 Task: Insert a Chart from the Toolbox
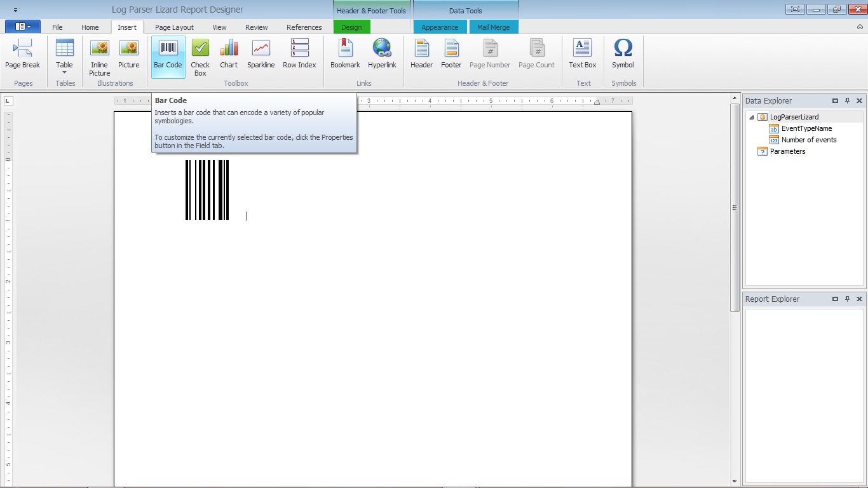pos(229,54)
